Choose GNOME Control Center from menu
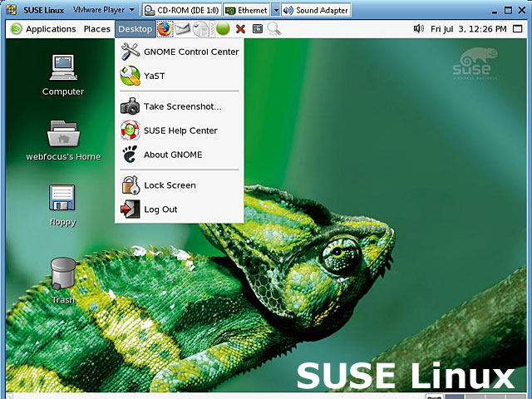The height and width of the screenshot is (399, 532). [190, 52]
